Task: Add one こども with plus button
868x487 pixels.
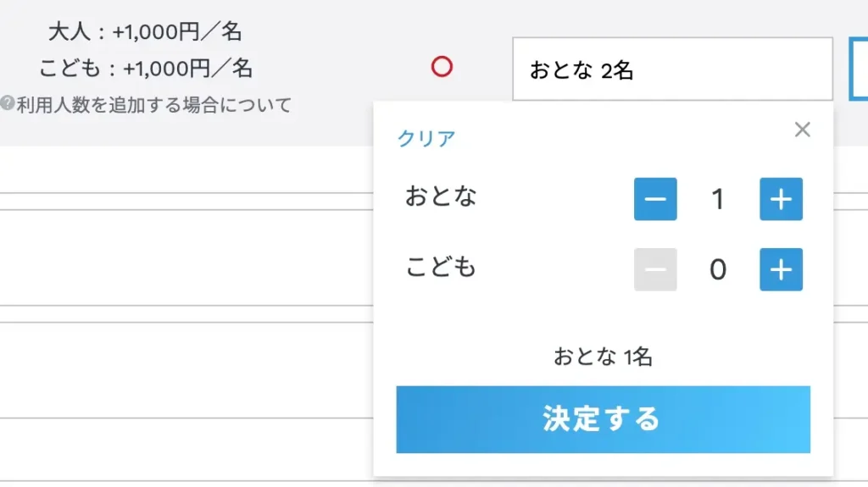Action: (x=781, y=269)
